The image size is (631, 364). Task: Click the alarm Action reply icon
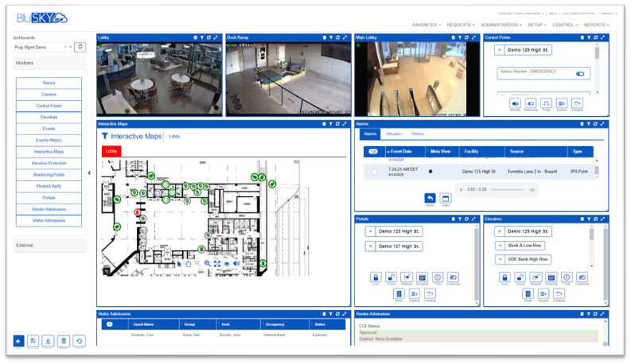pyautogui.click(x=430, y=198)
